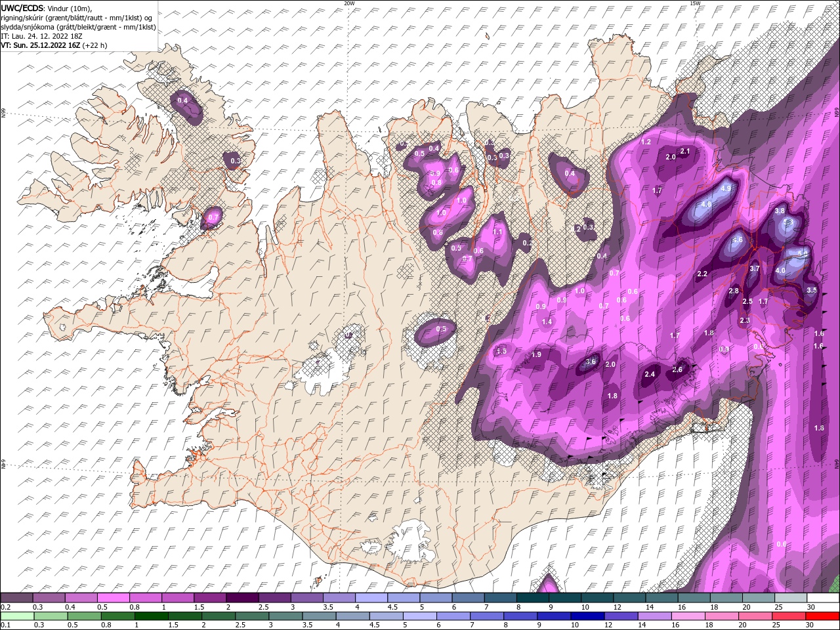Viewport: 840px width, 630px height.
Task: Click the upper legend swatch between 8 and 9
Action: click(x=532, y=598)
